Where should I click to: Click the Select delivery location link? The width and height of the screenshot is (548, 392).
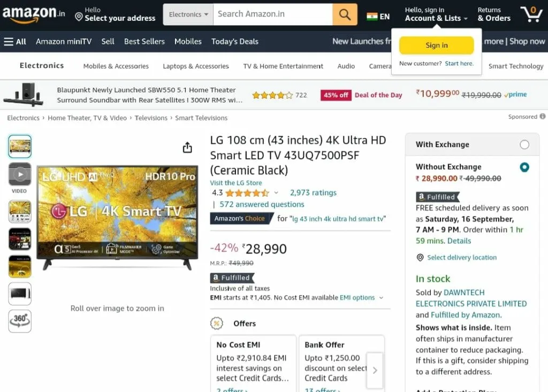click(x=462, y=257)
